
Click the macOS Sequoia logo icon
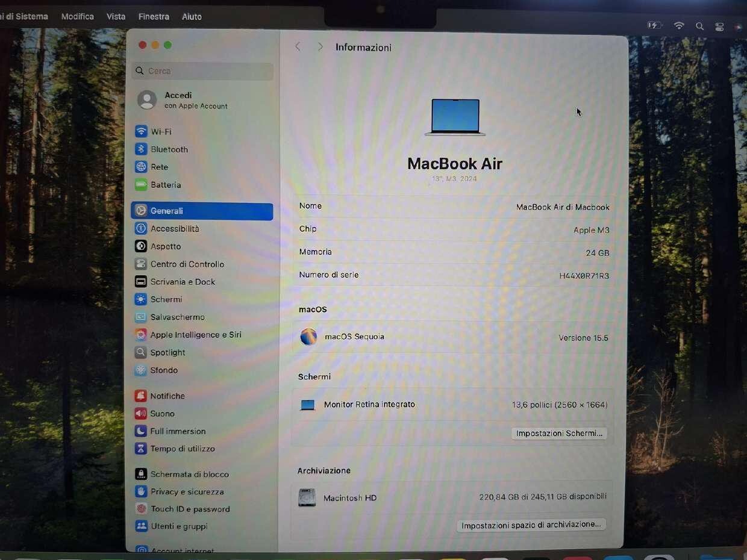308,337
